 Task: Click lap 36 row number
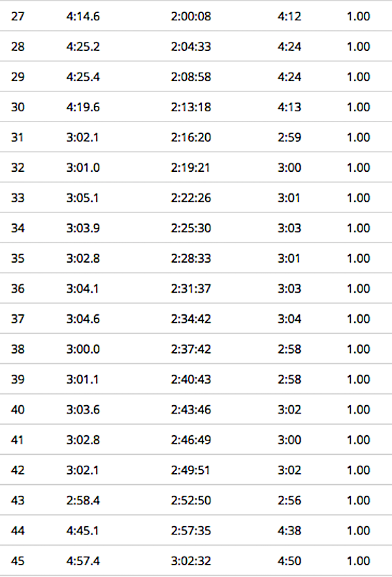pos(18,289)
